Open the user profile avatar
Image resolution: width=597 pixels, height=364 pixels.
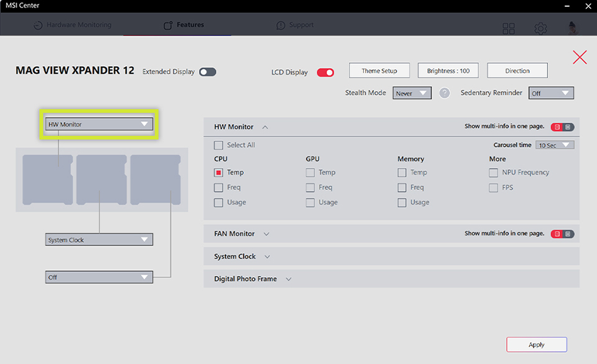tap(572, 28)
